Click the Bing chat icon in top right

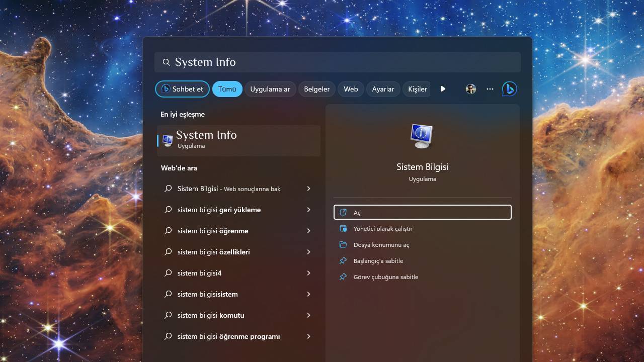pos(509,89)
